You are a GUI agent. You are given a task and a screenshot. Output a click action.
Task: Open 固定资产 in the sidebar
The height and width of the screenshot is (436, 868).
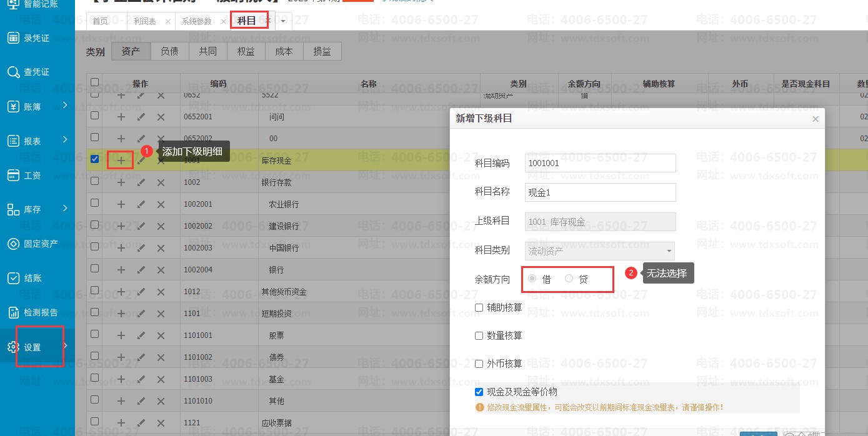(40, 244)
